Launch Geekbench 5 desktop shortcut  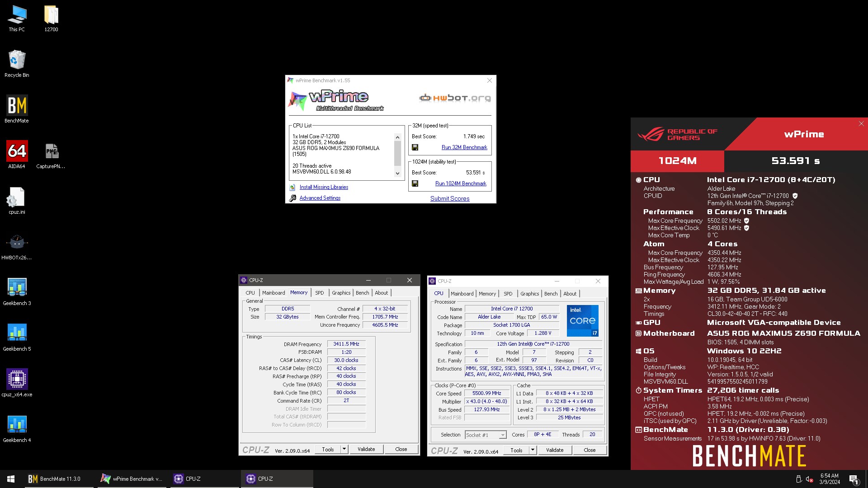coord(17,338)
